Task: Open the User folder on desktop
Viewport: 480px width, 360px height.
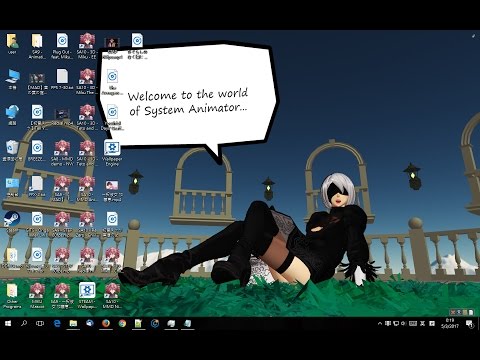Action: (x=12, y=43)
